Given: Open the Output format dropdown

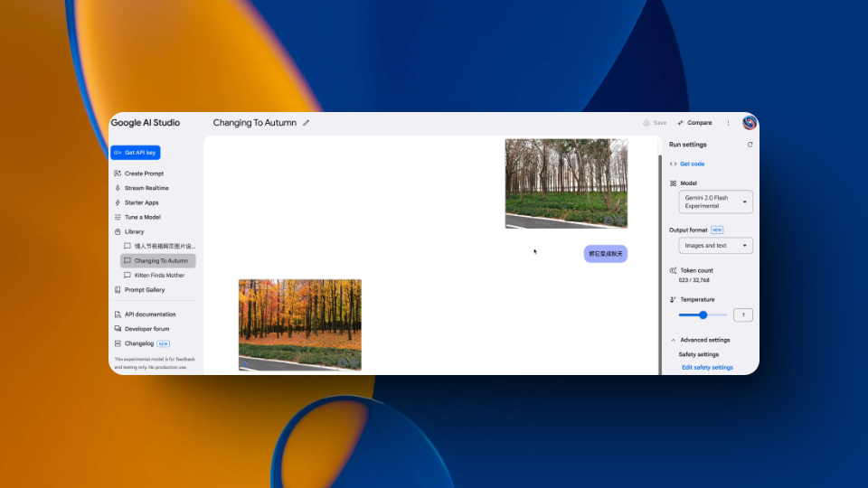Looking at the screenshot, I should coord(715,246).
